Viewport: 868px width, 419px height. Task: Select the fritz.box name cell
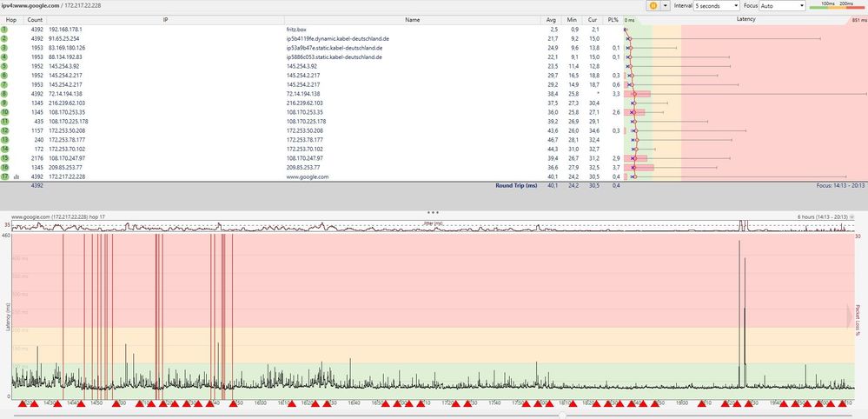pyautogui.click(x=296, y=29)
